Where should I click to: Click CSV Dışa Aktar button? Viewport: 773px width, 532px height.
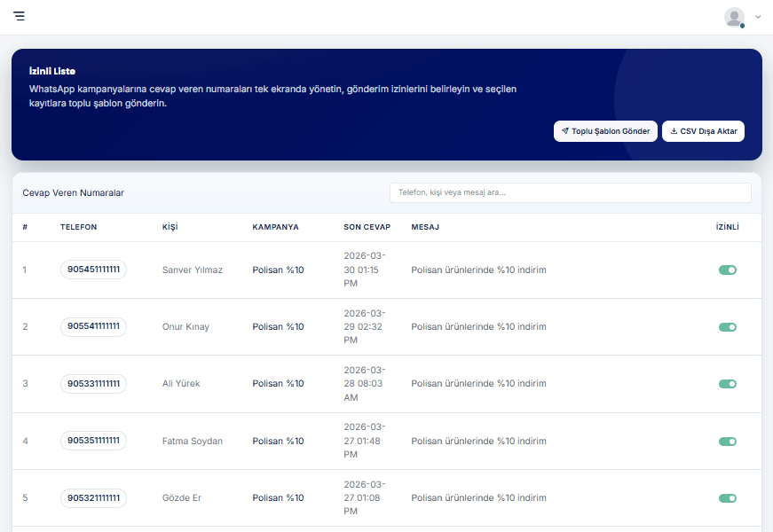703,131
